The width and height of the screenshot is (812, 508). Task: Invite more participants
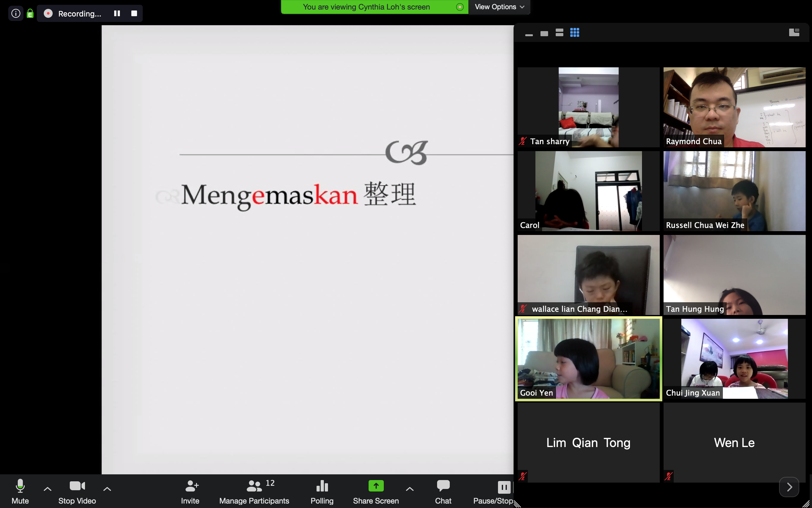190,491
